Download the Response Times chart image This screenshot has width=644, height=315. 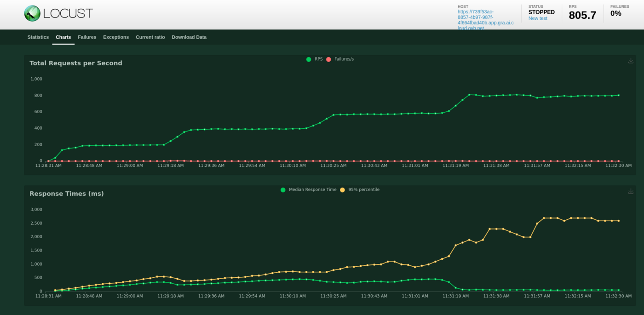[631, 191]
